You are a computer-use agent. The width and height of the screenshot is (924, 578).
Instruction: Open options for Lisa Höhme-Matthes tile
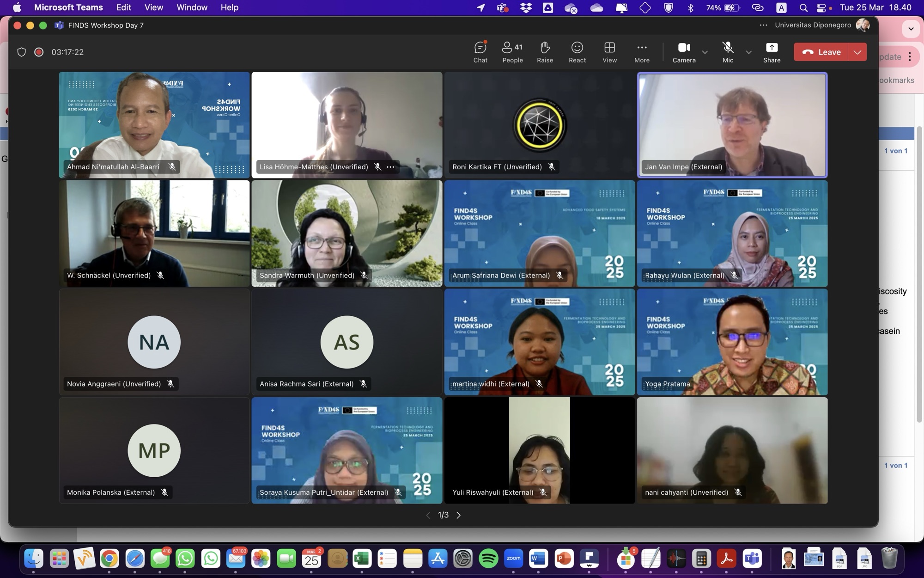pos(390,167)
